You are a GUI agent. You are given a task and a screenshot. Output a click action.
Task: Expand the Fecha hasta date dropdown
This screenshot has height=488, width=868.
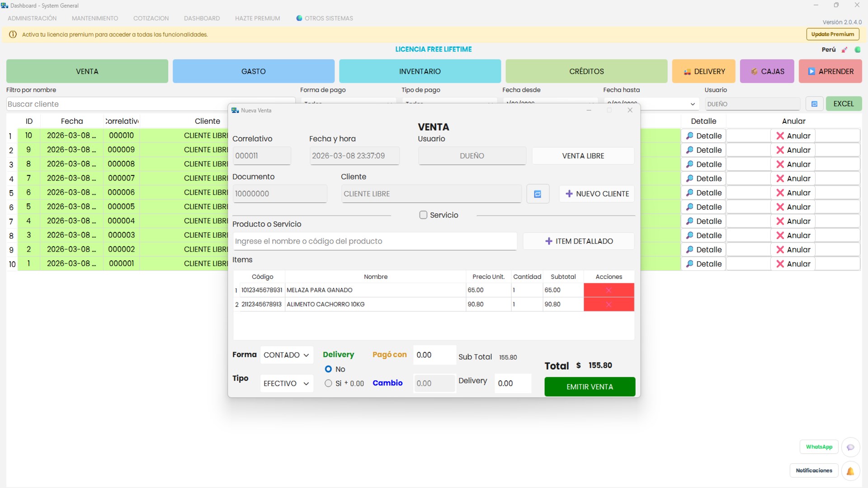(x=692, y=104)
